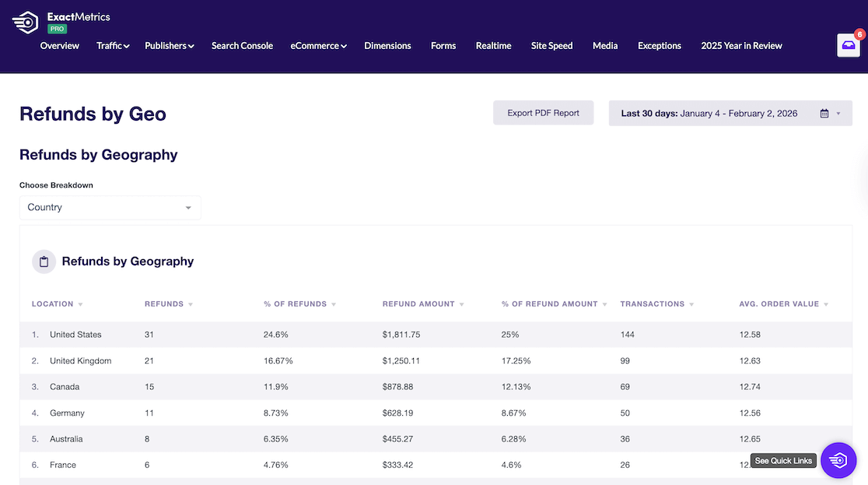868x485 pixels.
Task: Click the calendar icon in date range
Action: tap(824, 114)
